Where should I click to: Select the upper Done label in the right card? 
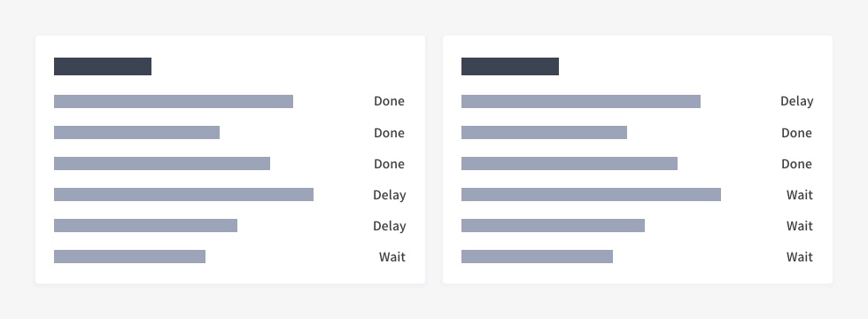(796, 133)
